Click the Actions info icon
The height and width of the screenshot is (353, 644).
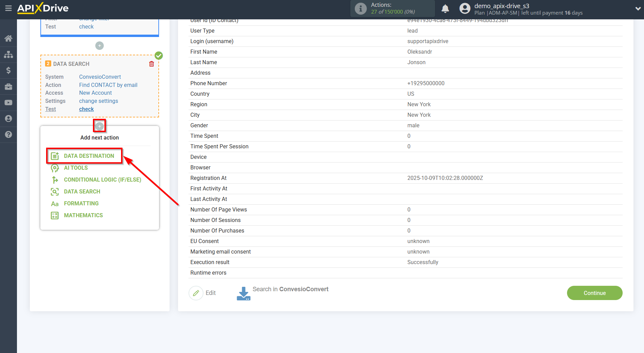[360, 8]
